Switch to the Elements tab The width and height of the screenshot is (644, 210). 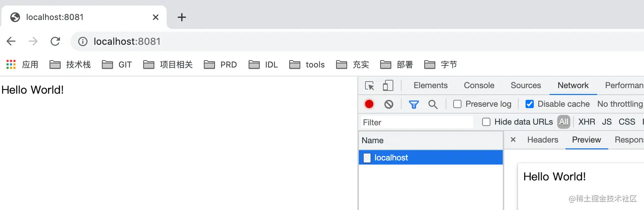pos(431,85)
